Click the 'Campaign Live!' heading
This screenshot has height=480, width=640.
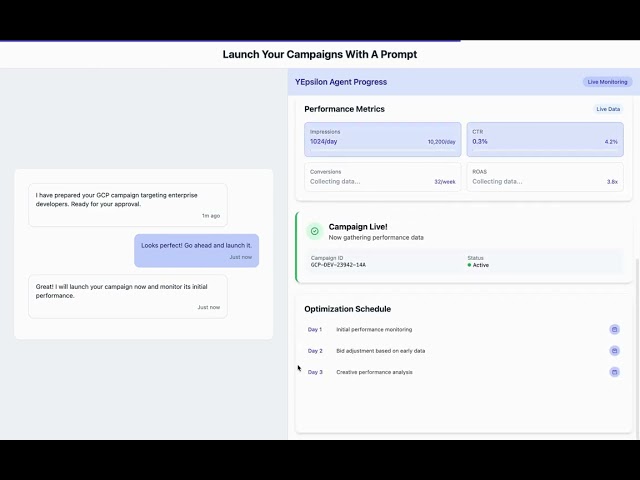pyautogui.click(x=358, y=227)
